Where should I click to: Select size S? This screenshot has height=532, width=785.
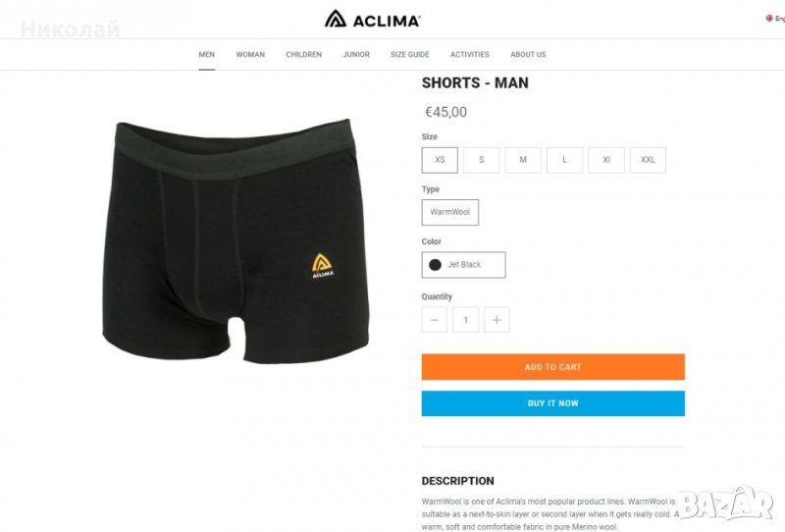tap(481, 160)
